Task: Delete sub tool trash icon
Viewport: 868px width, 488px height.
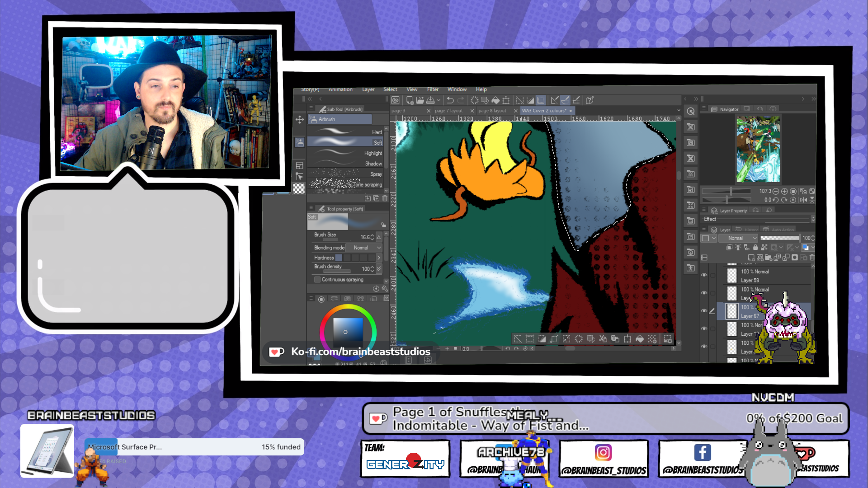Action: coord(385,198)
